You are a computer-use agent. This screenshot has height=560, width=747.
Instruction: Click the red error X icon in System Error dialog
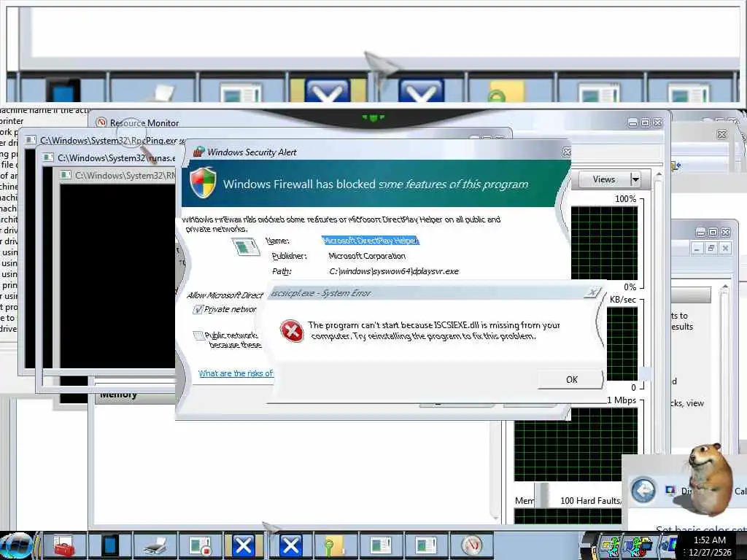292,330
